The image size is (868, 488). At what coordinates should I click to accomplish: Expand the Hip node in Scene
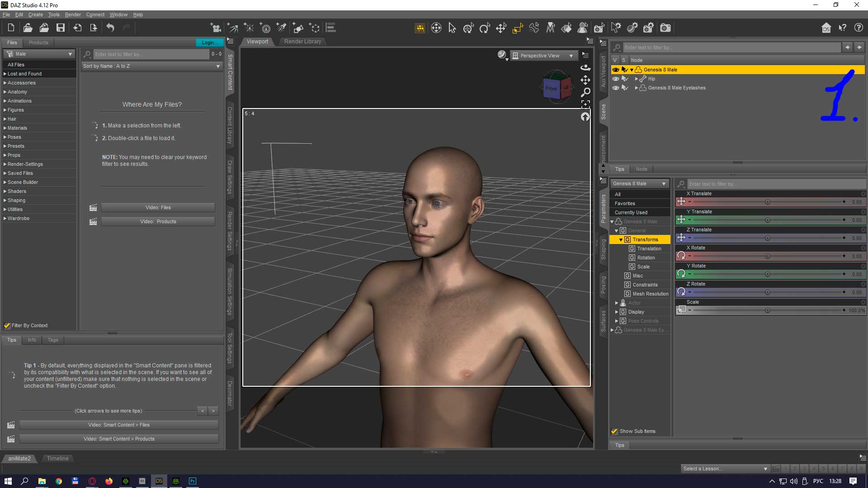point(637,79)
